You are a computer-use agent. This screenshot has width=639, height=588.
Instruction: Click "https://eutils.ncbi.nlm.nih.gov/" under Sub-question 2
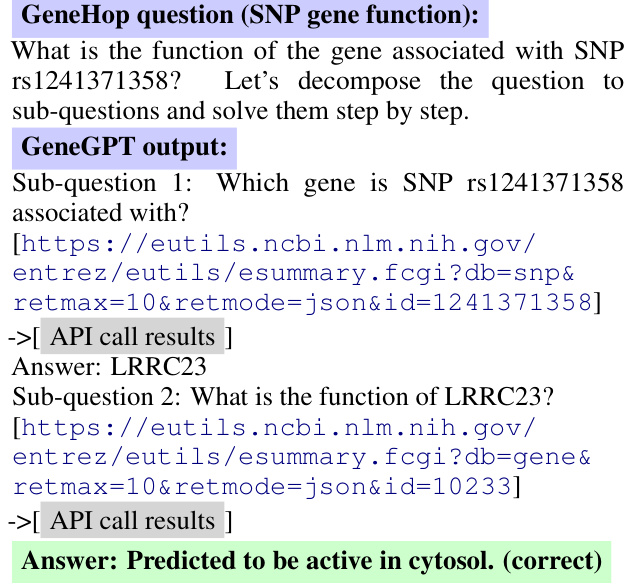click(x=278, y=428)
